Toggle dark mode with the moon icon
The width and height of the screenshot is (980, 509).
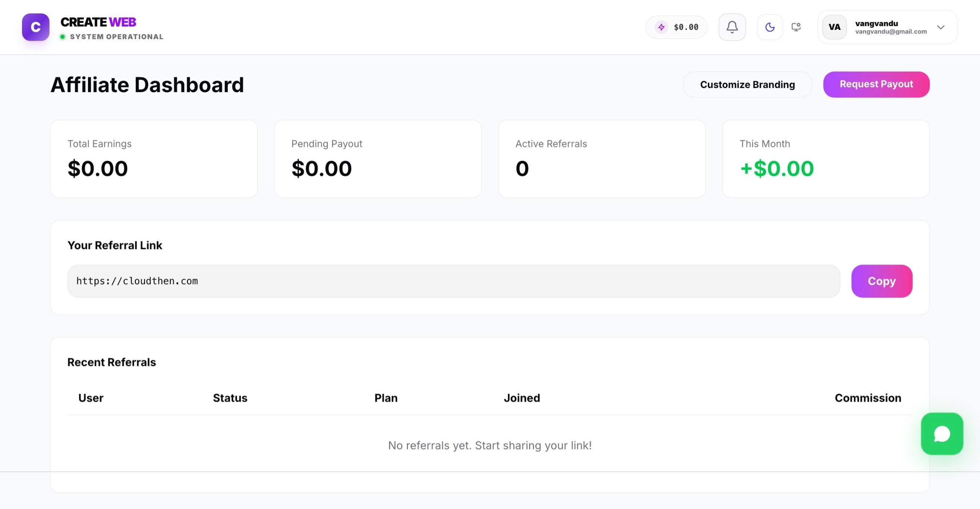770,27
